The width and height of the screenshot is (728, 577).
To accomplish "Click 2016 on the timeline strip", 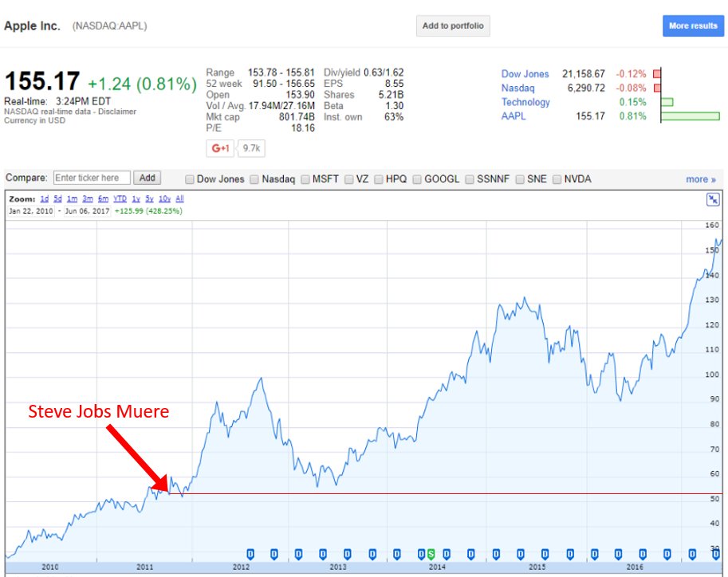I will (x=635, y=567).
